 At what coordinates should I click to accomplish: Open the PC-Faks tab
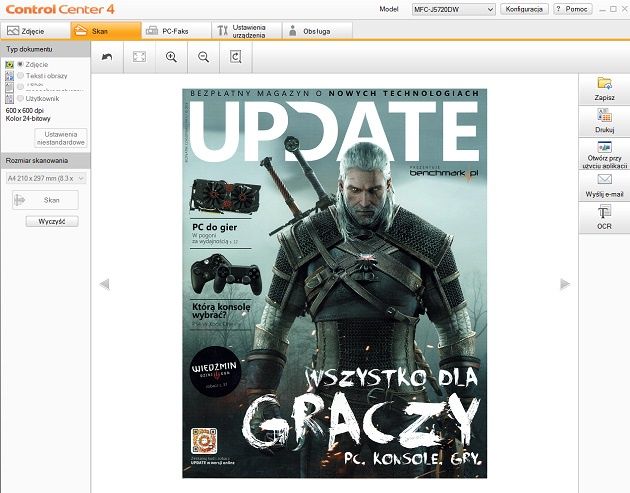point(176,31)
